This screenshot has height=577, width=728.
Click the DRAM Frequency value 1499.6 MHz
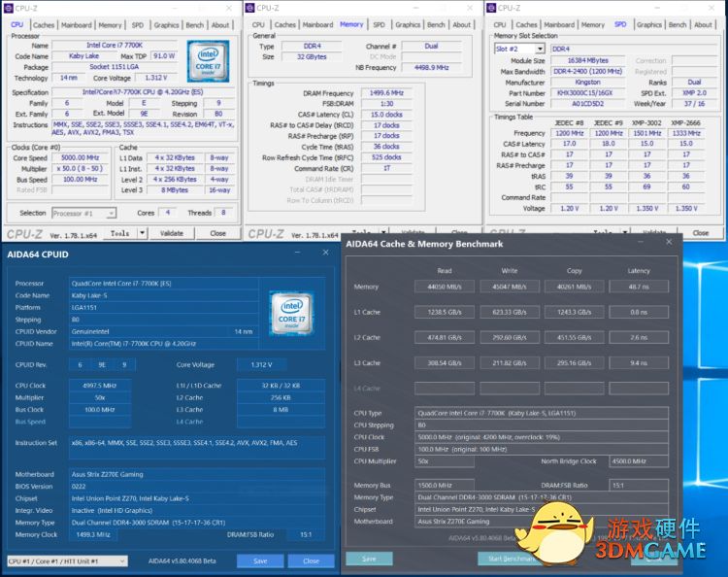coord(386,93)
